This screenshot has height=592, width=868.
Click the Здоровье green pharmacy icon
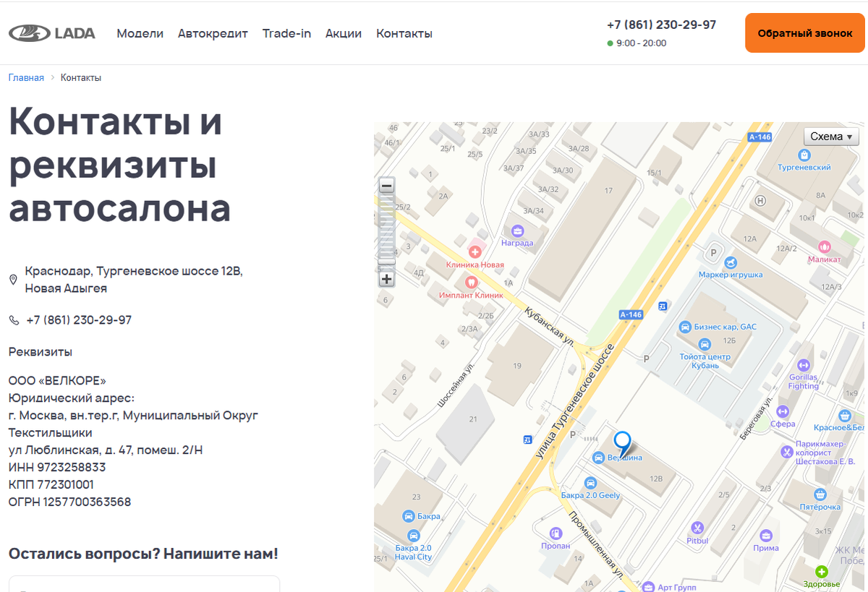tap(821, 572)
